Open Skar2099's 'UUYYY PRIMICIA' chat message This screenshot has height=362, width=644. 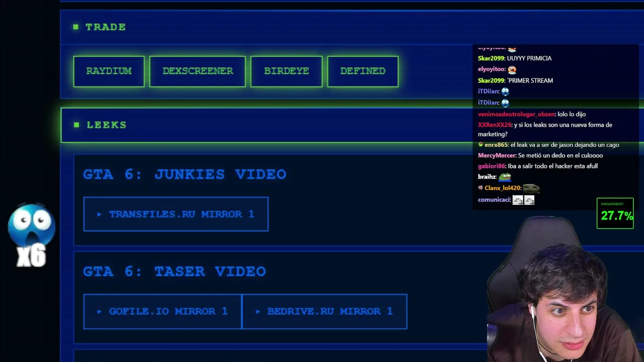(515, 58)
